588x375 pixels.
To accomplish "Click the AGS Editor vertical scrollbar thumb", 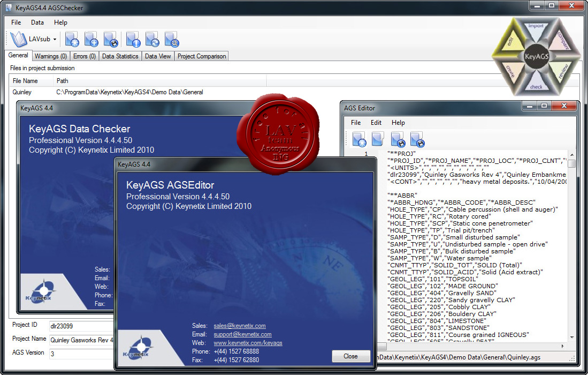I will (x=571, y=164).
